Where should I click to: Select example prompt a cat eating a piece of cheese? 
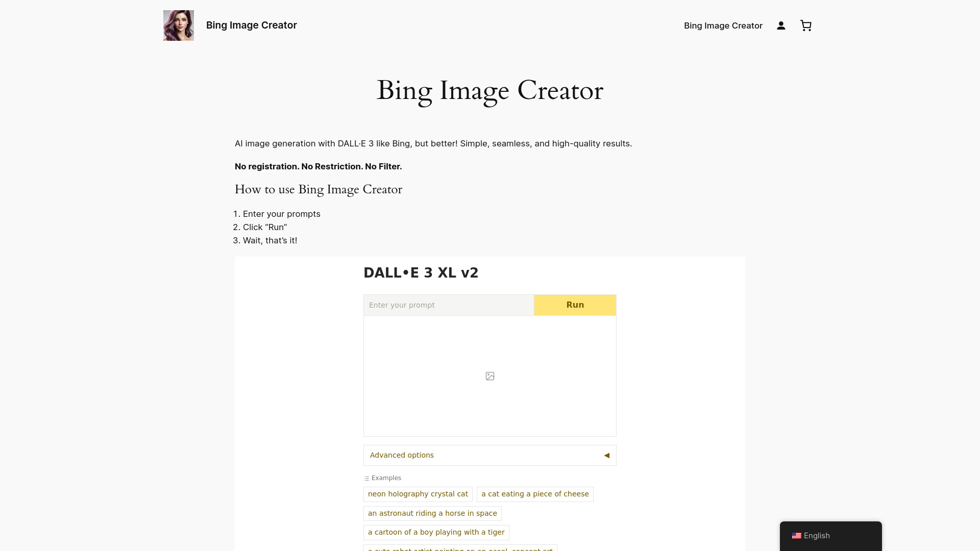click(535, 494)
